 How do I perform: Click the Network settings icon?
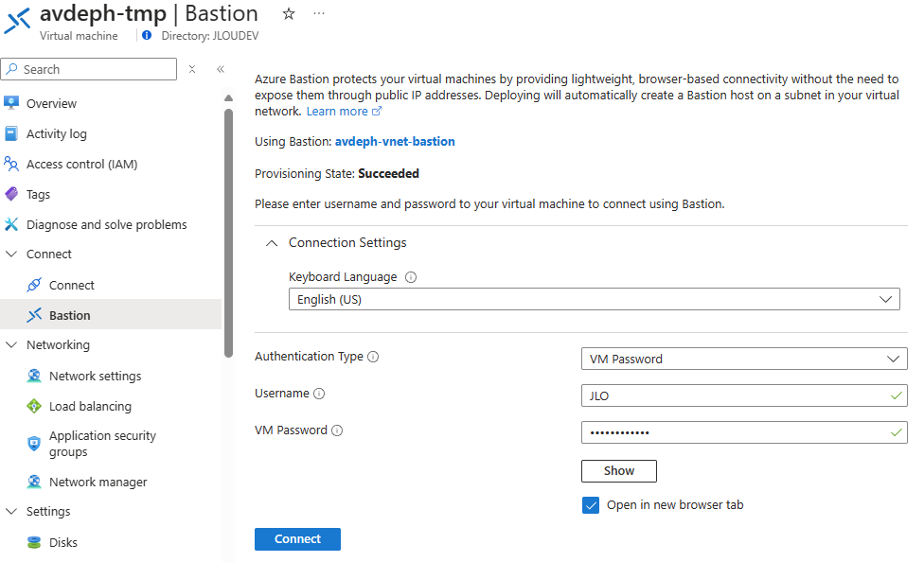(x=34, y=376)
